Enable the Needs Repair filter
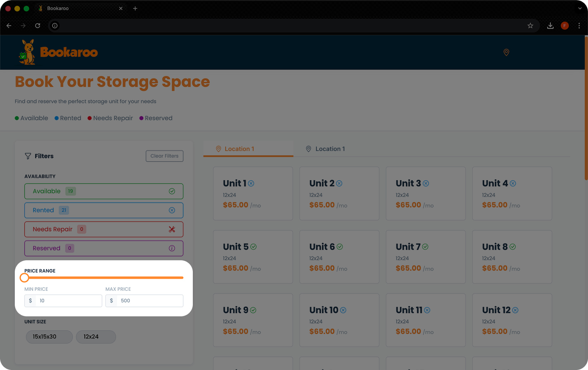The height and width of the screenshot is (370, 588). click(x=104, y=229)
